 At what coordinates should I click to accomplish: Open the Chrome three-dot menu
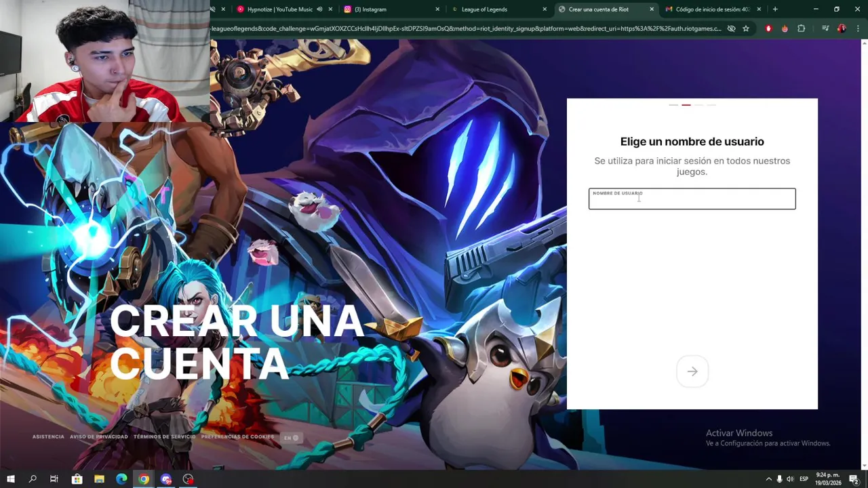click(x=857, y=28)
